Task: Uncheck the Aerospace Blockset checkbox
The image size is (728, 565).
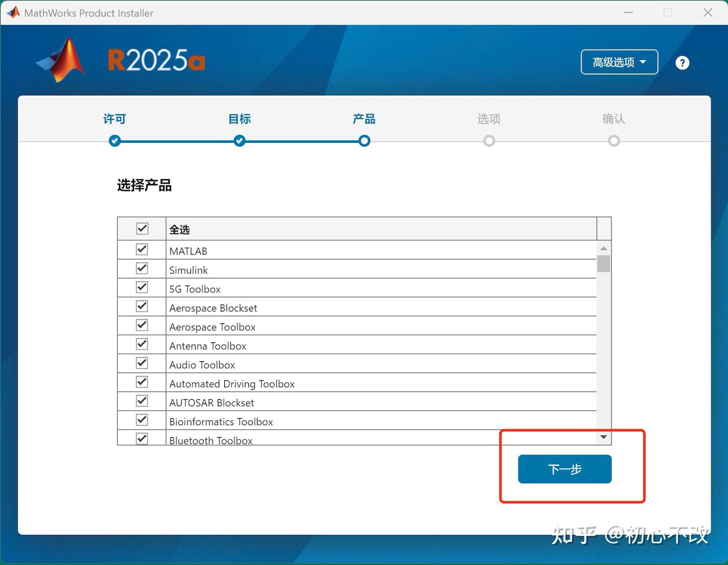Action: coord(142,306)
